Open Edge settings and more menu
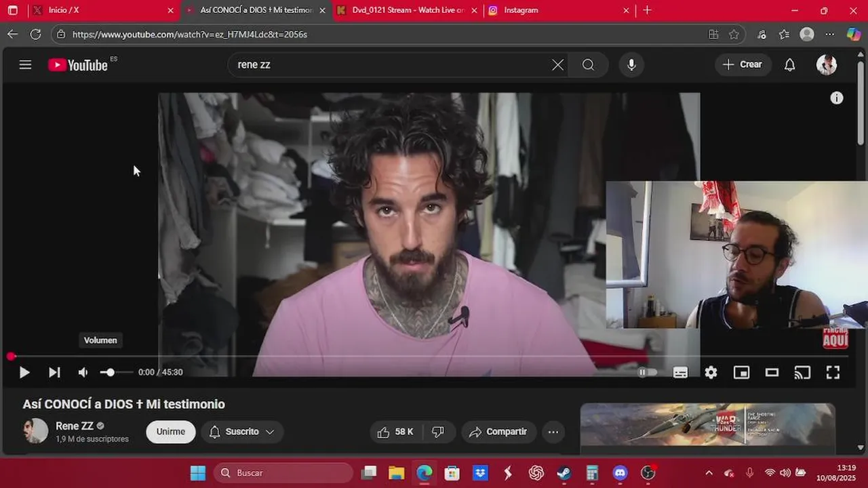 click(x=830, y=34)
